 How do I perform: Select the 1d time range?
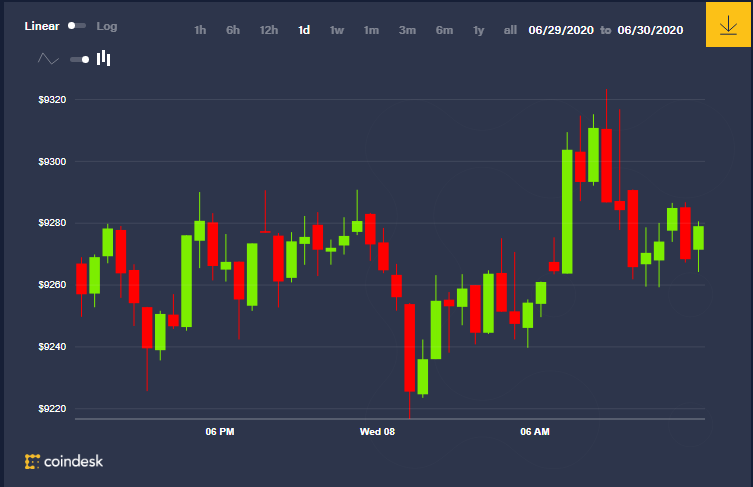[304, 30]
